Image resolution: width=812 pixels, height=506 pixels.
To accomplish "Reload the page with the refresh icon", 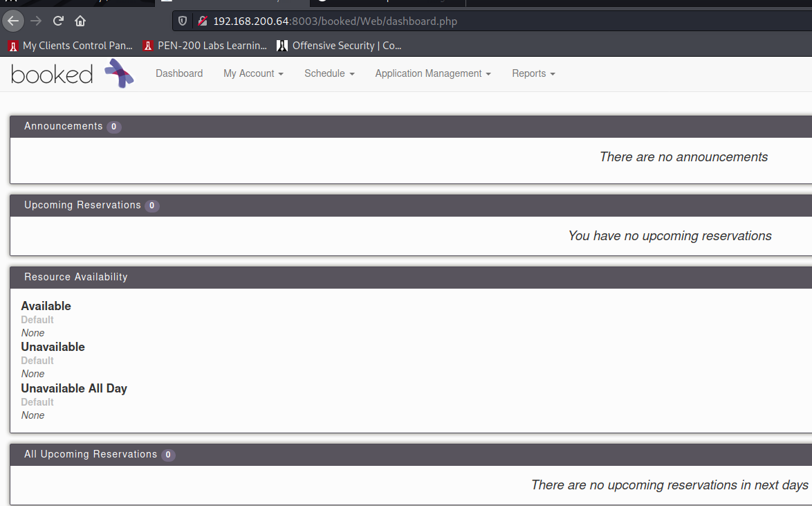I will coord(59,21).
